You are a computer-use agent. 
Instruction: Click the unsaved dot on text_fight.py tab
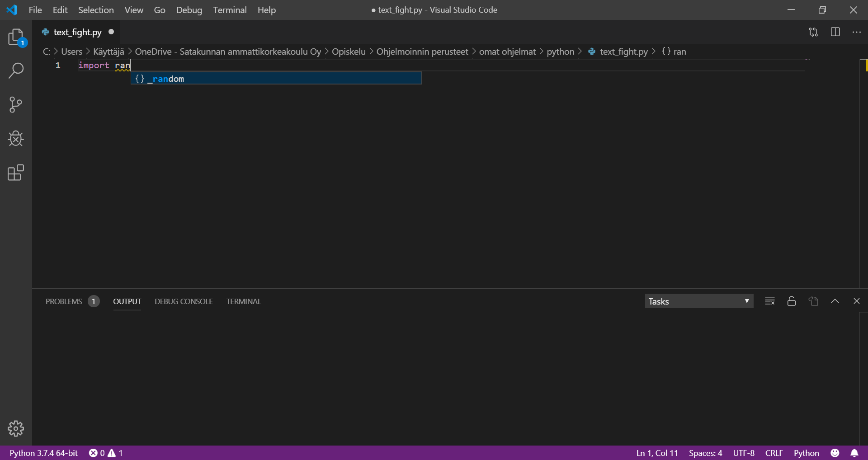(x=111, y=32)
